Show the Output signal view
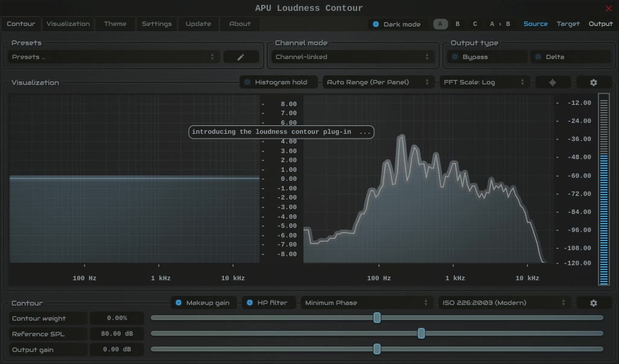Screen dimensions: 619x364 (x=600, y=24)
